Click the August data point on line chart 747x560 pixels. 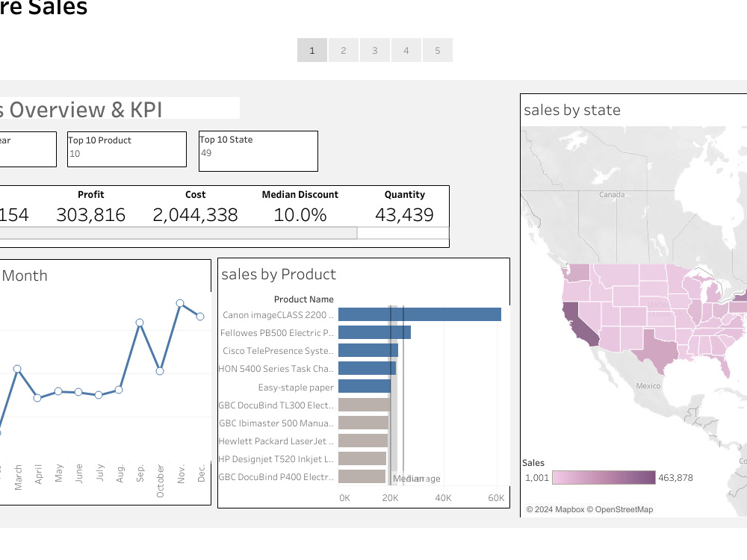click(119, 390)
